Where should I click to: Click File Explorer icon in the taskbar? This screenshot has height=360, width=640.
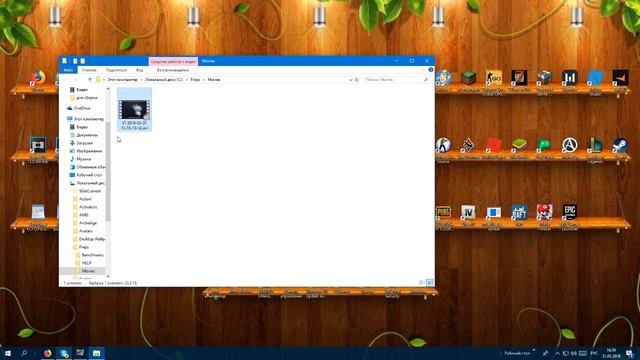[x=96, y=353]
